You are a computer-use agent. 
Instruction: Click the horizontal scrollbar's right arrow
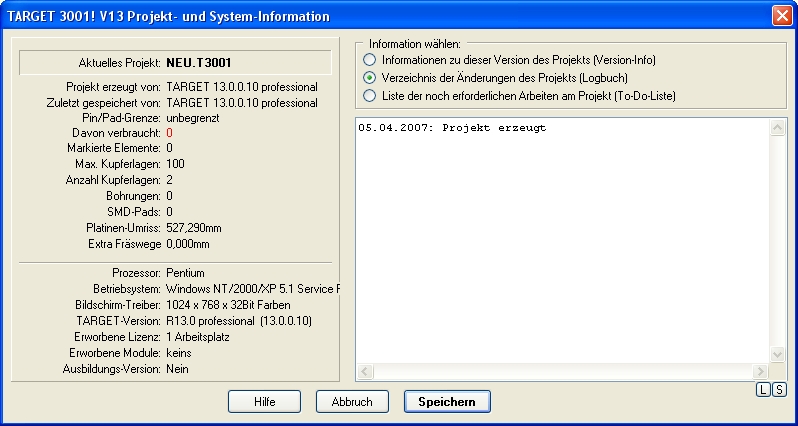760,372
